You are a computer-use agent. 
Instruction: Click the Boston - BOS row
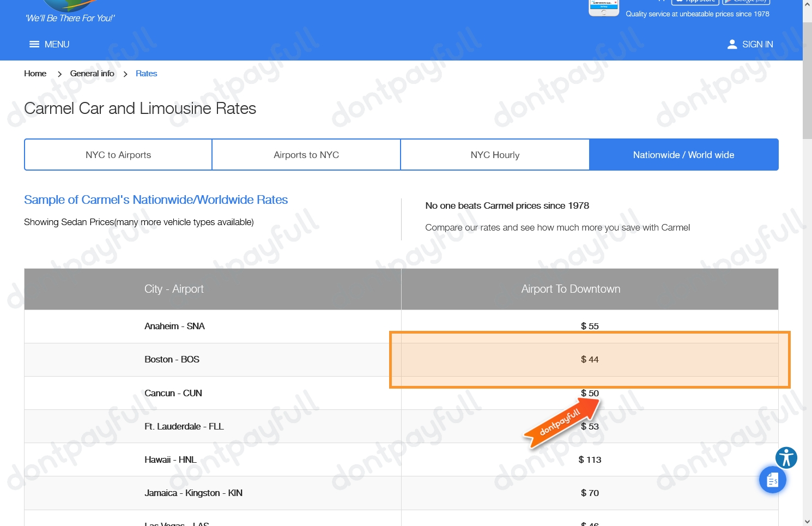172,360
